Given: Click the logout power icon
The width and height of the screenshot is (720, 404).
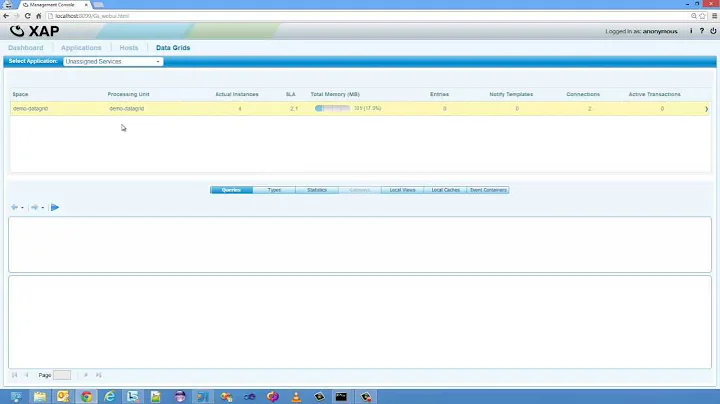Looking at the screenshot, I should 713,31.
